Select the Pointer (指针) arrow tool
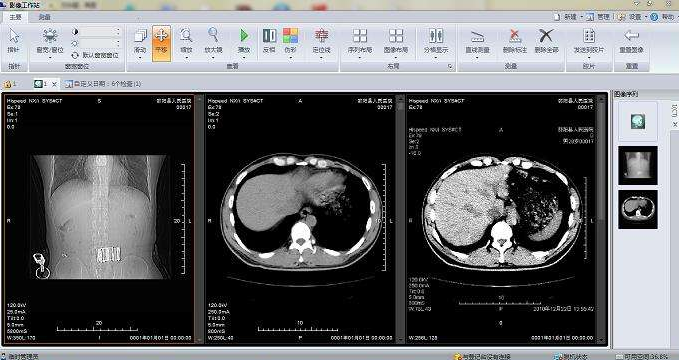This screenshot has height=360, width=679. [x=14, y=42]
